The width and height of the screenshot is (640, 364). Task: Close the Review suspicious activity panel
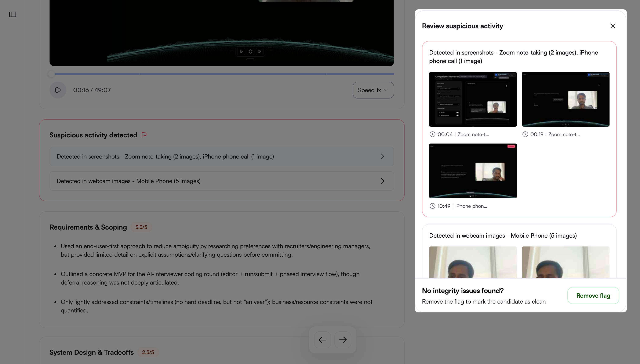613,26
